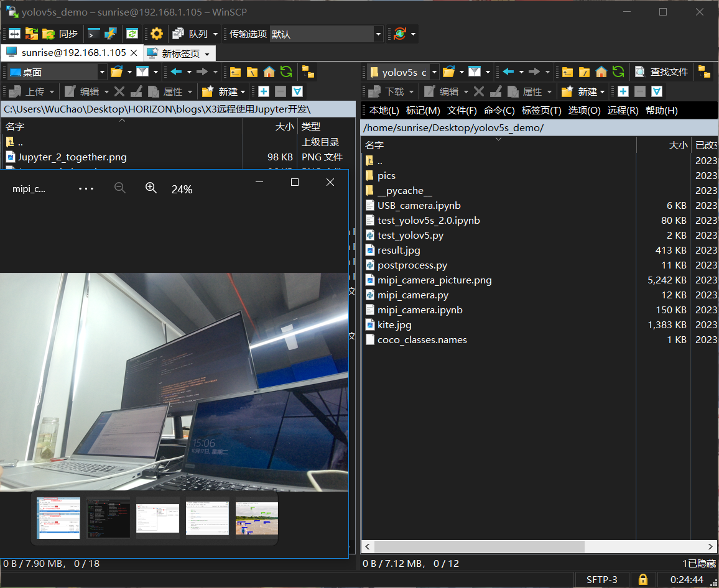Select the last thumbnail in image strip

pyautogui.click(x=257, y=518)
